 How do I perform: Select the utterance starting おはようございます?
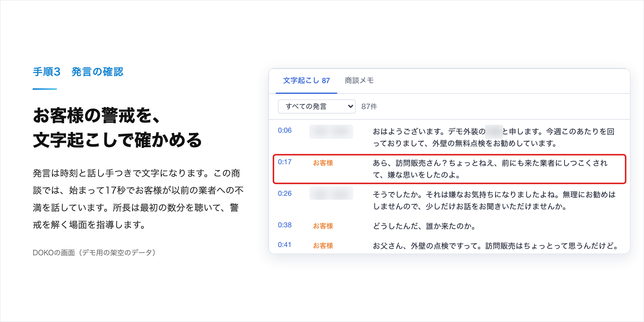click(x=494, y=137)
